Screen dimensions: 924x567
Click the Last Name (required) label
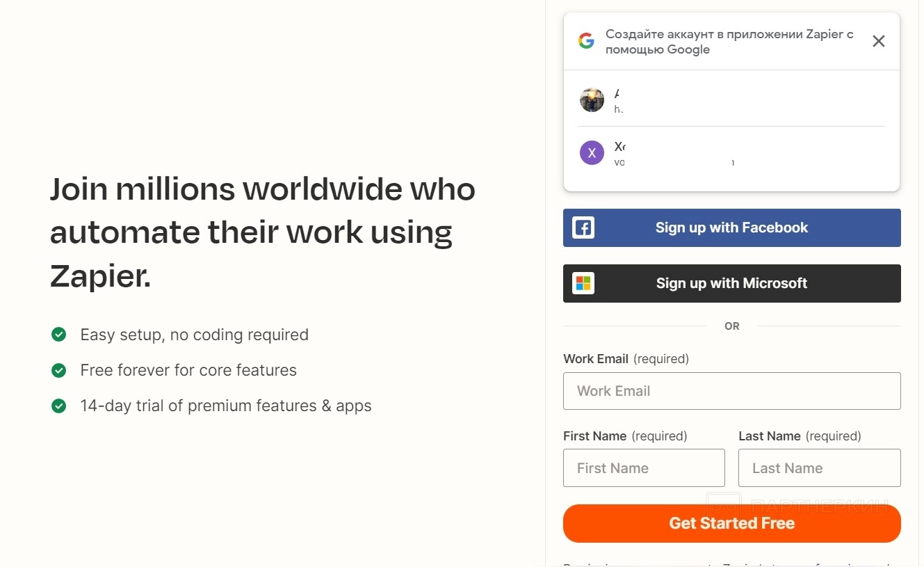click(800, 436)
